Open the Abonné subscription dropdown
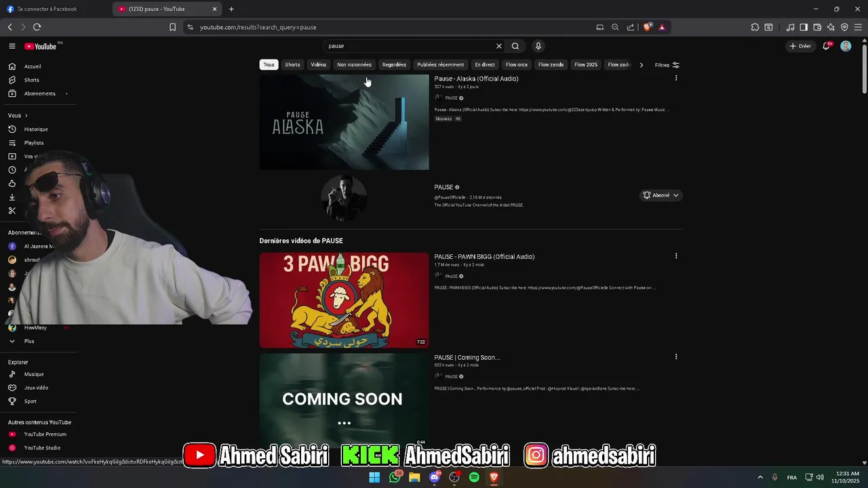 pyautogui.click(x=660, y=195)
